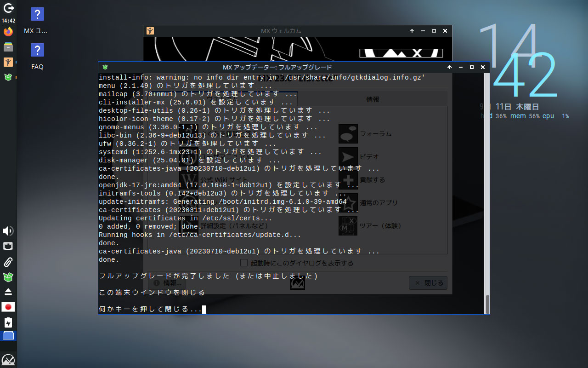Maximize the MX アップデーター terminal window
This screenshot has height=368, width=588.
click(472, 67)
